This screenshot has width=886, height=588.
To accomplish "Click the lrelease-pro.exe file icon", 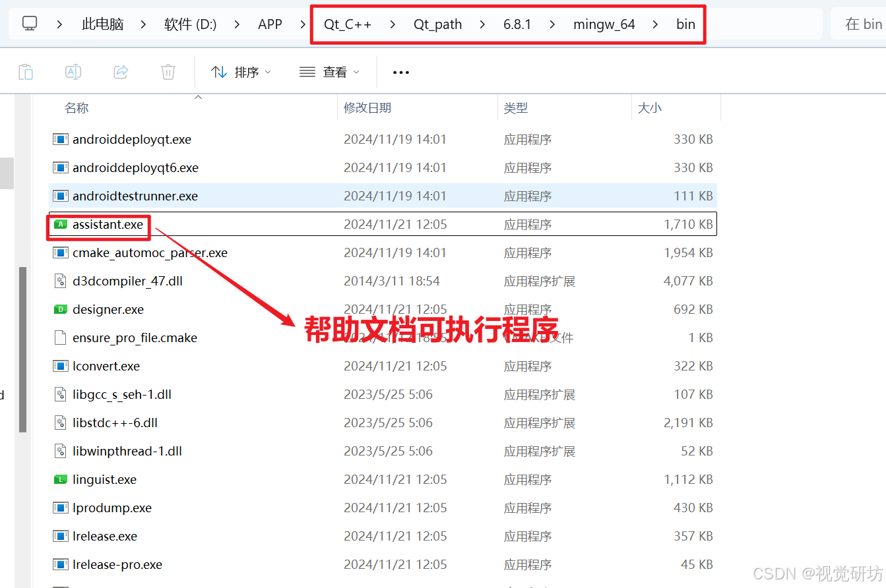I will point(61,564).
